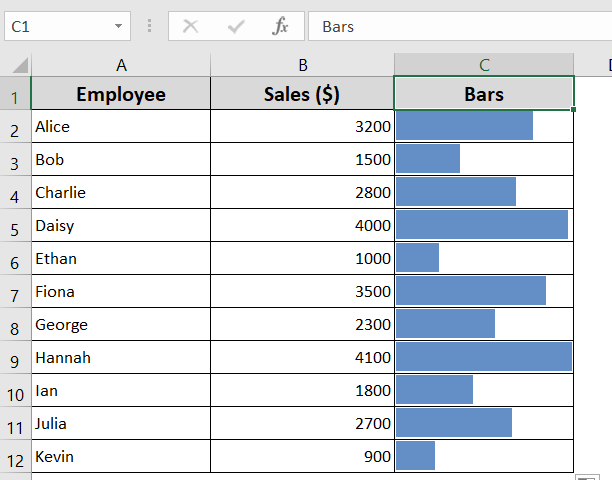Select column C header
Image resolution: width=612 pixels, height=480 pixels.
[484, 65]
